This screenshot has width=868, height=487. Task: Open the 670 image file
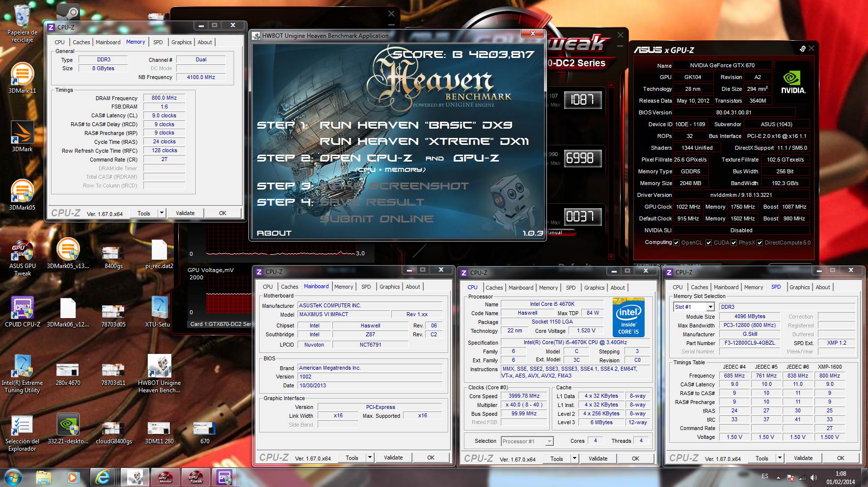(x=205, y=433)
